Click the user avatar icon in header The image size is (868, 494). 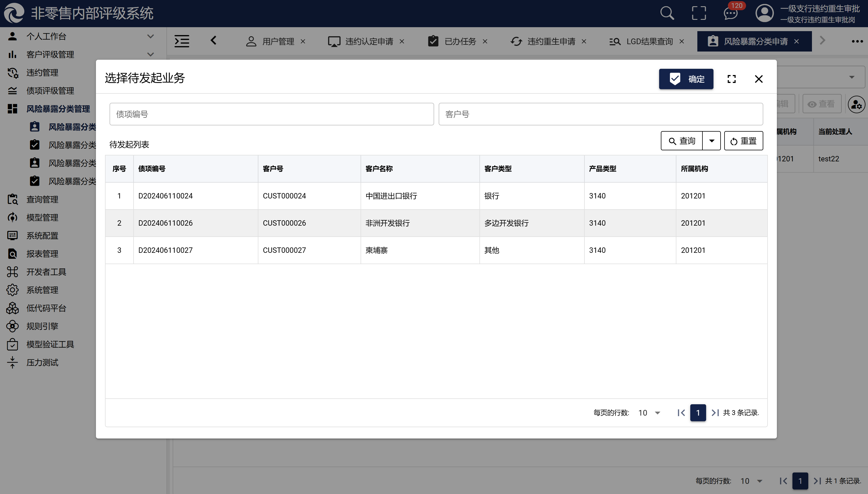[764, 14]
